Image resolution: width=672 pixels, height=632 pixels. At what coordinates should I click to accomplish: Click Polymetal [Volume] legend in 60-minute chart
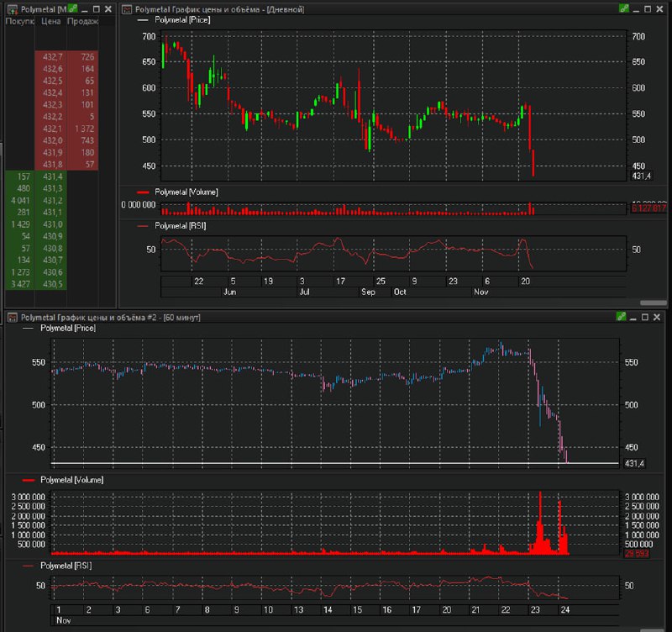[71, 480]
